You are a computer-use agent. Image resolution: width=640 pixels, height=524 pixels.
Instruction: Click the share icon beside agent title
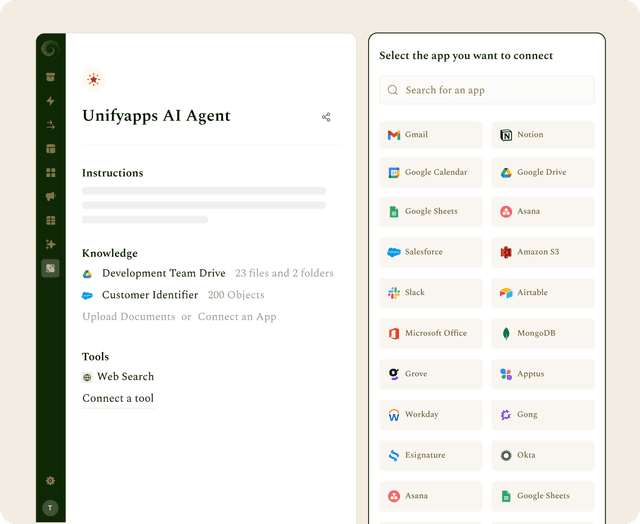tap(326, 117)
